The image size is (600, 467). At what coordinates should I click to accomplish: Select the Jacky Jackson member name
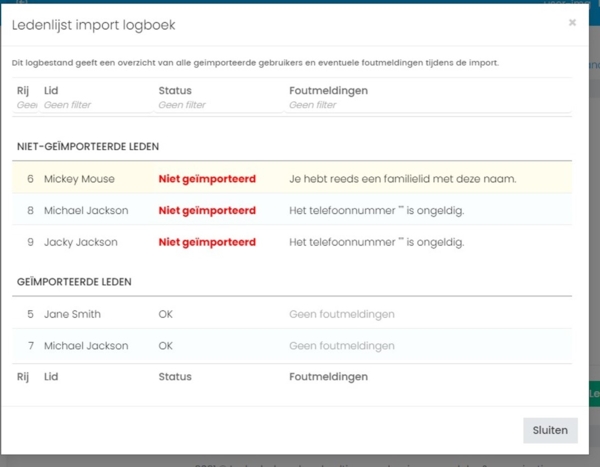(x=81, y=242)
